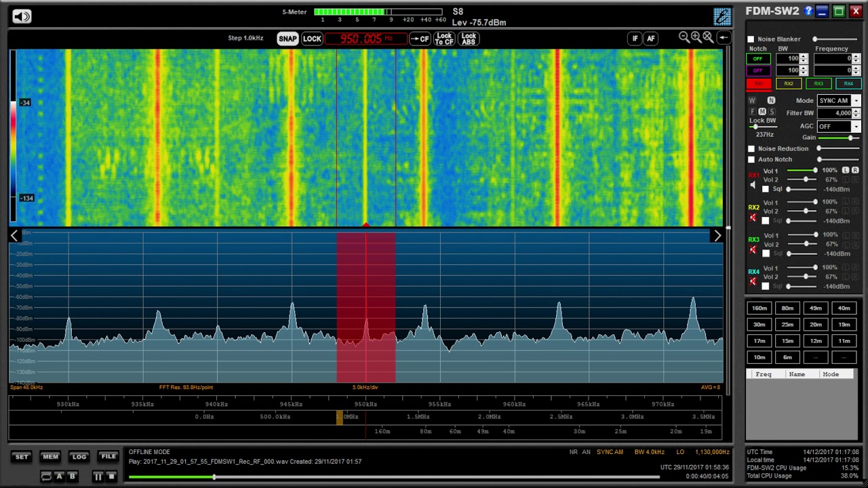Toggle loop playback icon
This screenshot has height=488, width=868.
click(x=46, y=476)
